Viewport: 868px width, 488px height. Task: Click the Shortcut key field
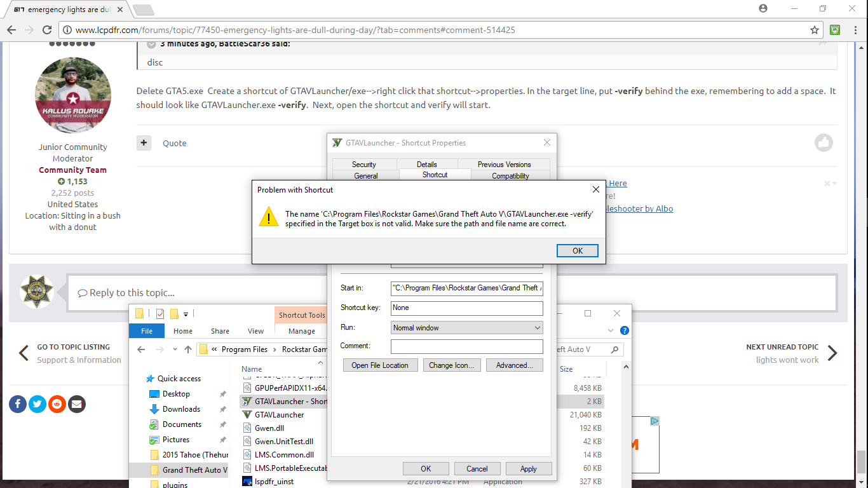467,308
